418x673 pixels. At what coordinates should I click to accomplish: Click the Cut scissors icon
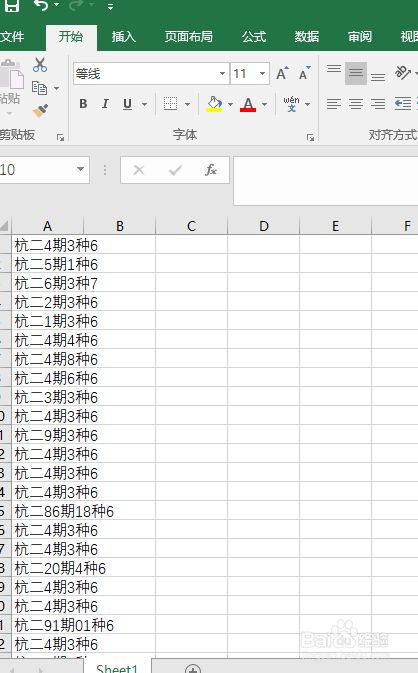click(x=40, y=65)
